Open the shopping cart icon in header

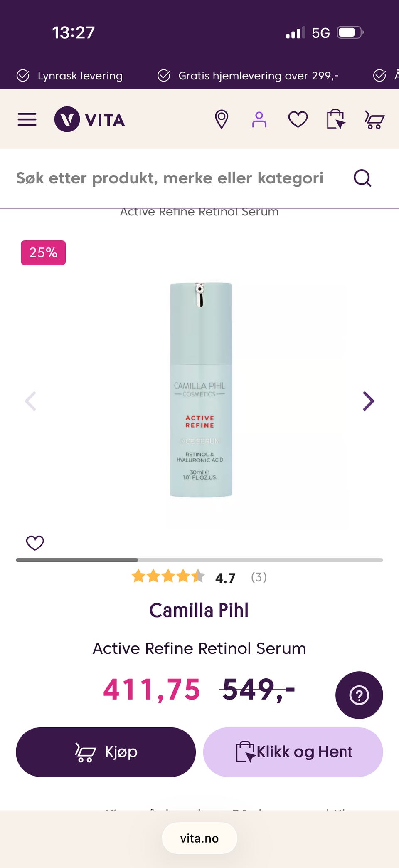click(374, 119)
